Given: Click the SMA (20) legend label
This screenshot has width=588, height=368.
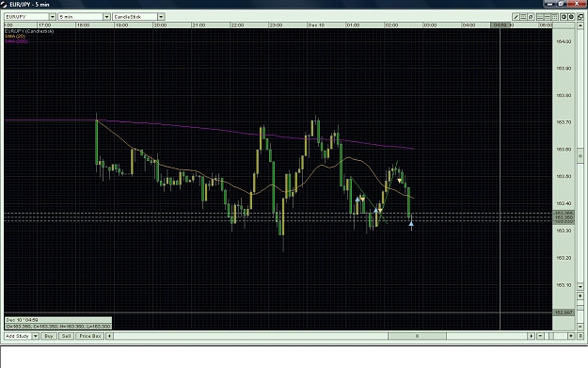Looking at the screenshot, I should click(x=15, y=36).
